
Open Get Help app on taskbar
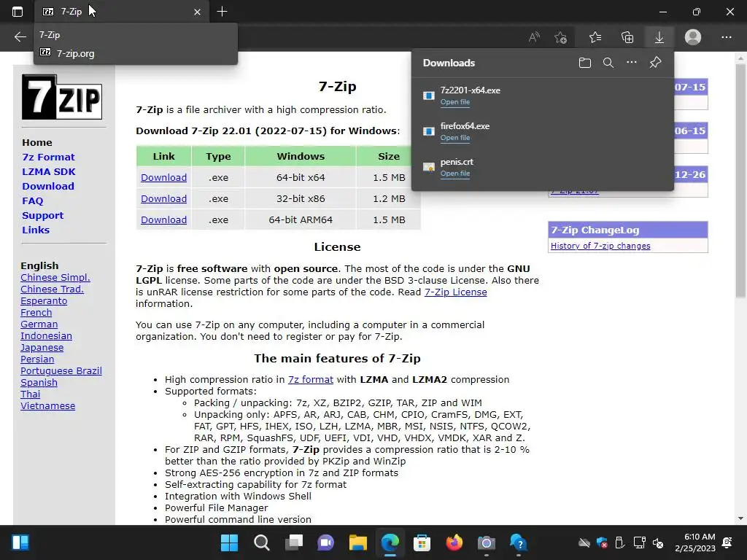tap(519, 542)
